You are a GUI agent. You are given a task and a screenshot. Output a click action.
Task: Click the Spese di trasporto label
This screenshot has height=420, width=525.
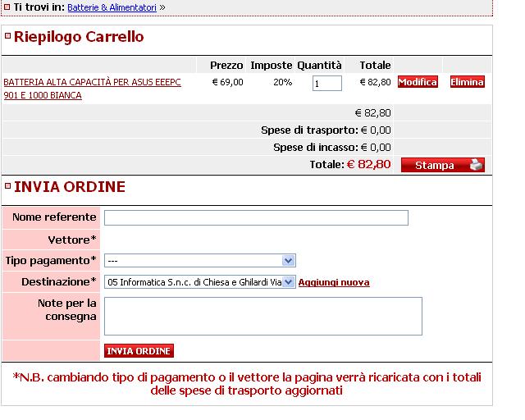pyautogui.click(x=309, y=130)
